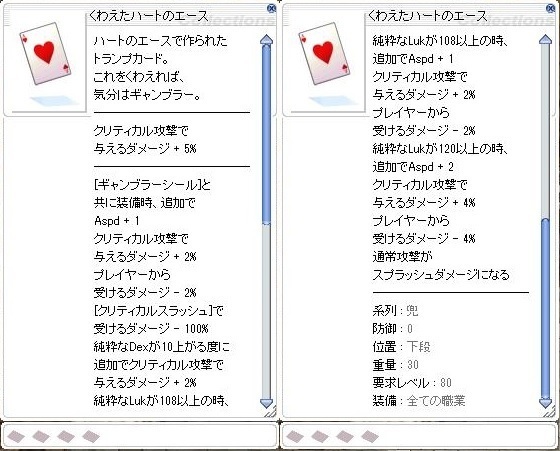Click the right window title くわえたハートのエース

[428, 16]
